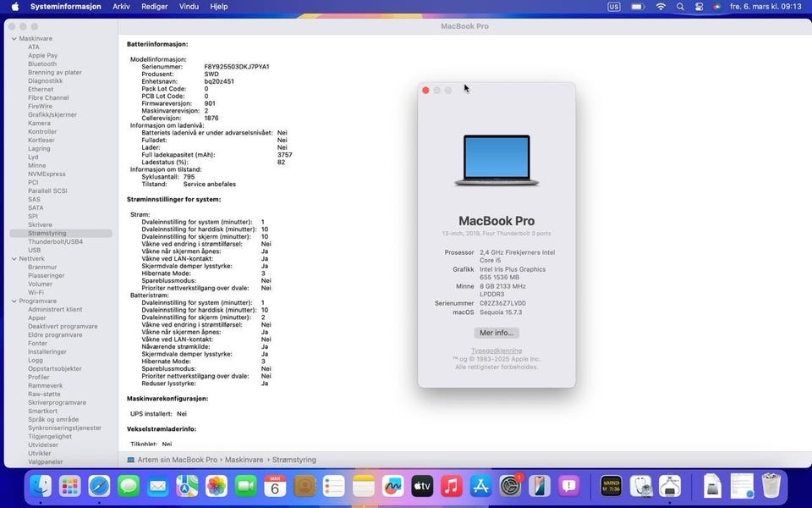This screenshot has width=812, height=508.
Task: Open Finder from the dock
Action: 41,486
